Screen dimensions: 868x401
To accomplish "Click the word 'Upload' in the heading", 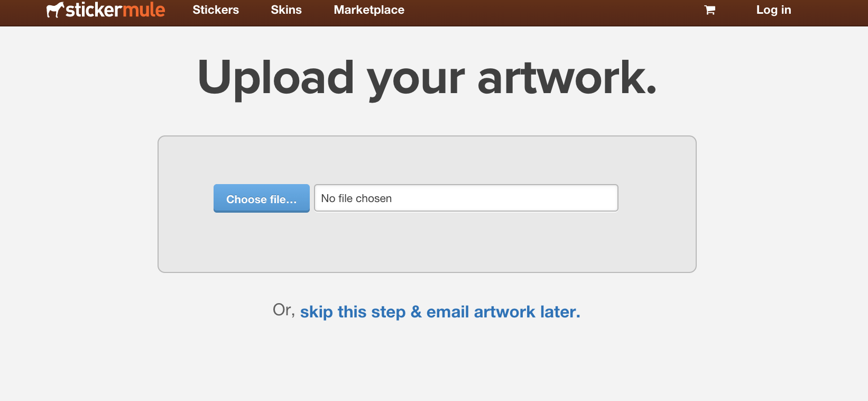I will [x=275, y=78].
